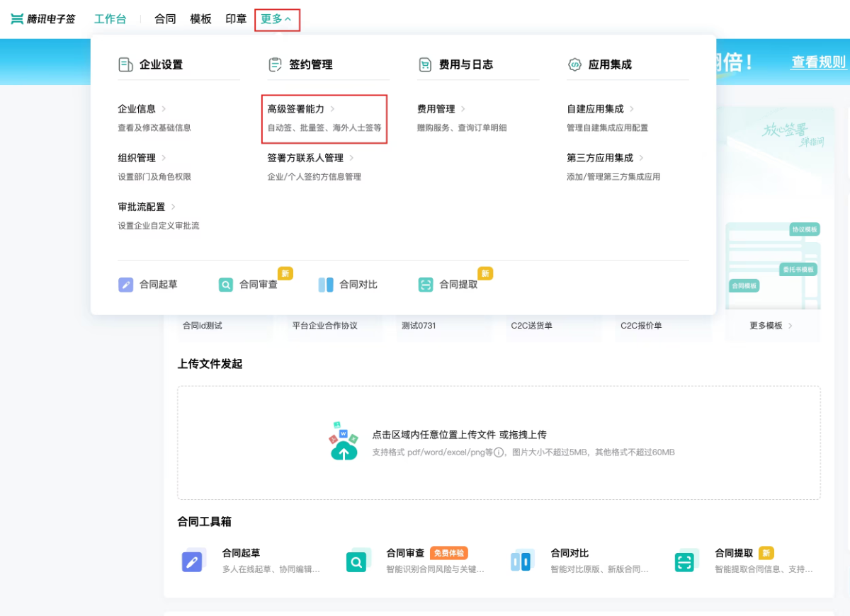
Task: Click the 免费体验 button next to 合同审查
Action: 449,553
